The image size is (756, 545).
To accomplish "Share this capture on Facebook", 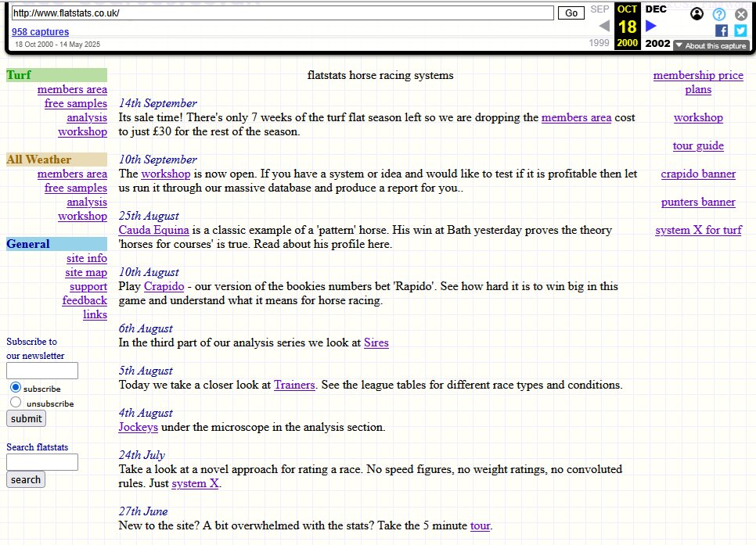I will tap(722, 30).
